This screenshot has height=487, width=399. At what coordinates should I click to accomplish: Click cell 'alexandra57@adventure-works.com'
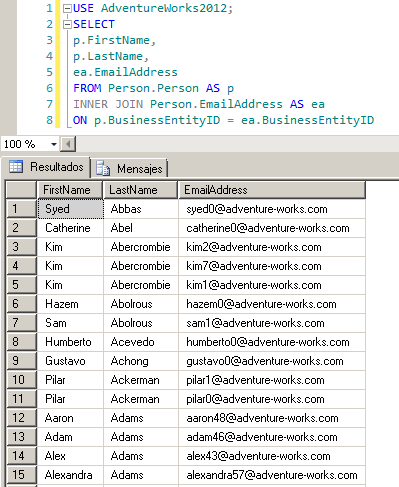pyautogui.click(x=272, y=475)
